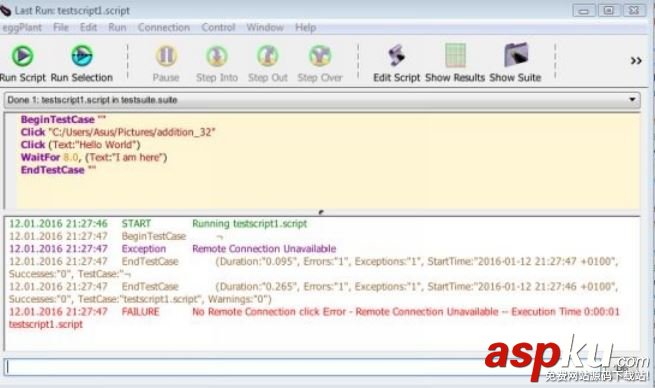The width and height of the screenshot is (655, 388).
Task: Close the Last Run window
Action: [634, 10]
